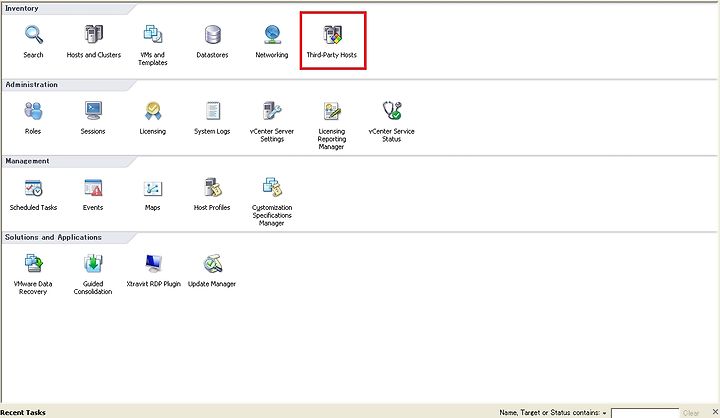The height and width of the screenshot is (418, 720).
Task: Open vCenter Service Status
Action: click(x=392, y=111)
